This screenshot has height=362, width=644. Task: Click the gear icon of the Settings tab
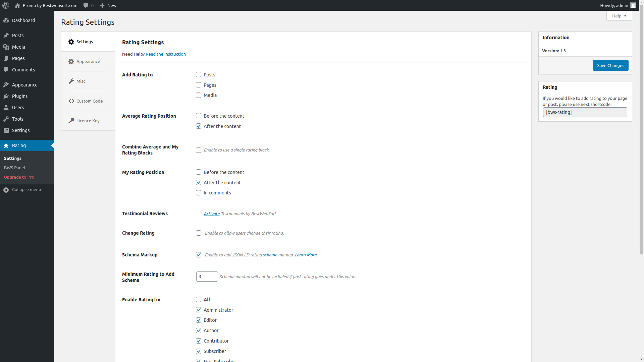[x=71, y=42]
